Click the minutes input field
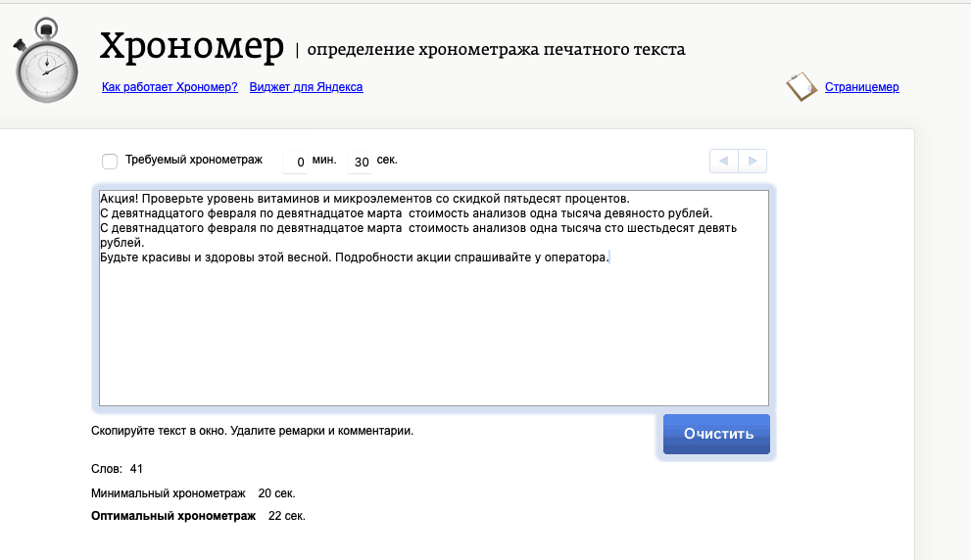 pos(295,162)
